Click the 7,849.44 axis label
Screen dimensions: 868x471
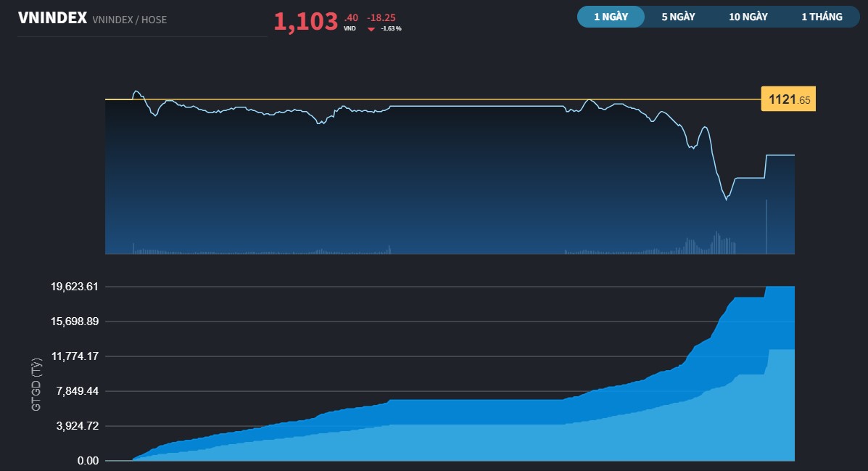click(77, 391)
